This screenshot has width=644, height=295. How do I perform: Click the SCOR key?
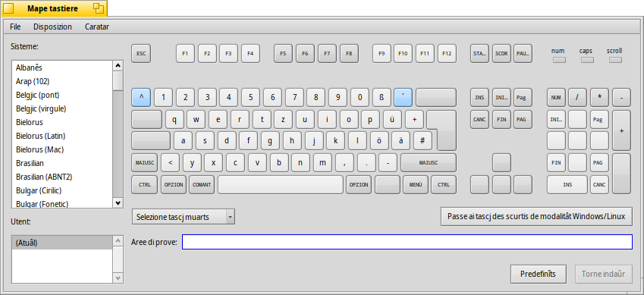(x=501, y=53)
